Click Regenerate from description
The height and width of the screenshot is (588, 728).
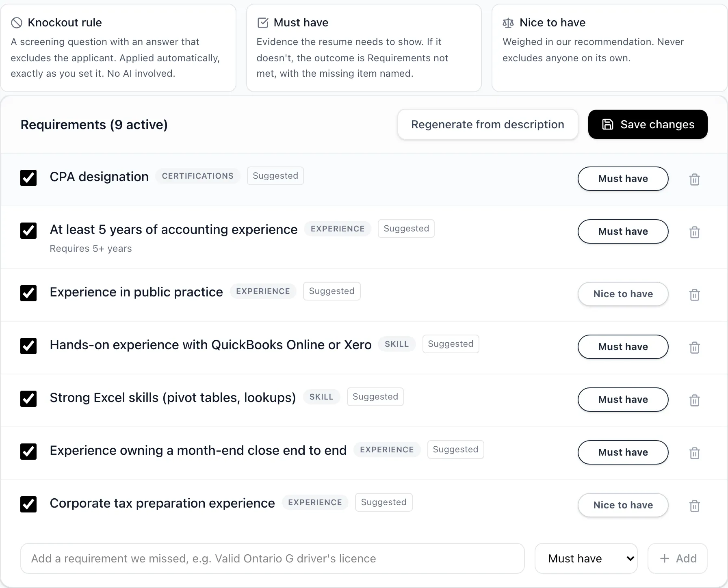487,124
